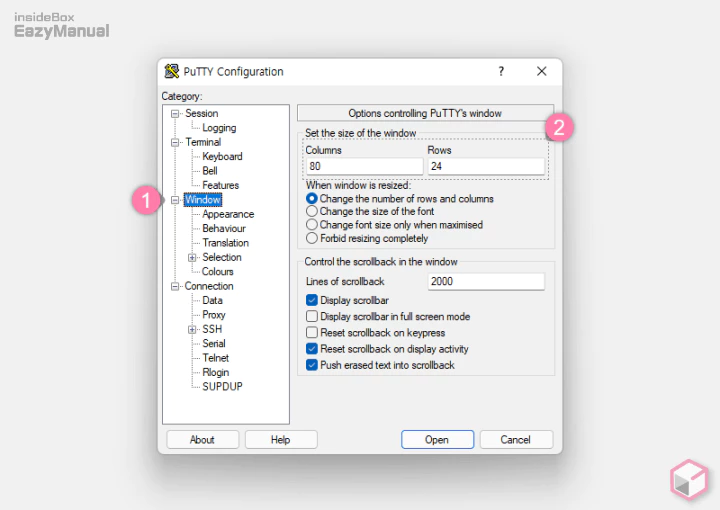Viewport: 720px width, 510px height.
Task: Enable Display scrollbar in full screen mode
Action: click(312, 316)
